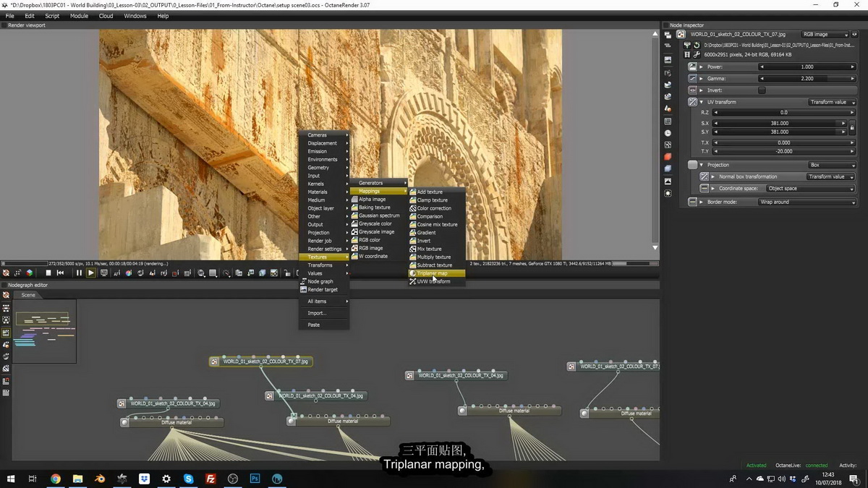Click the sun icon at Node inspector sidebar bottom
Image resolution: width=868 pixels, height=488 pixels.
click(x=668, y=193)
